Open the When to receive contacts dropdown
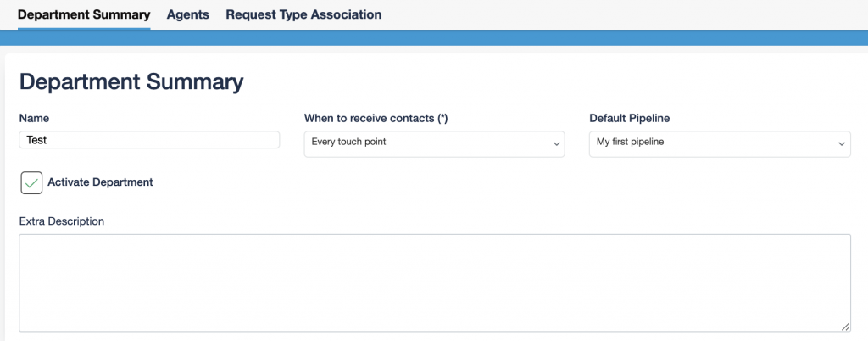 click(434, 143)
